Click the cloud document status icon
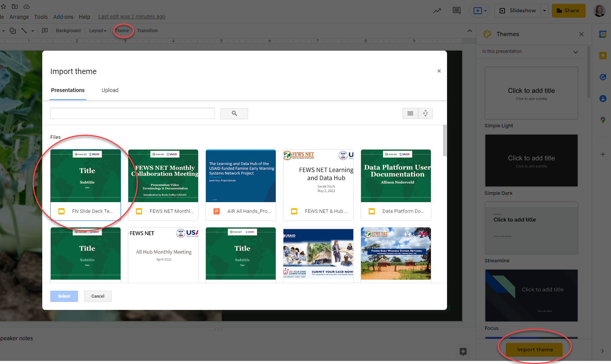This screenshot has width=611, height=364. tap(26, 7)
